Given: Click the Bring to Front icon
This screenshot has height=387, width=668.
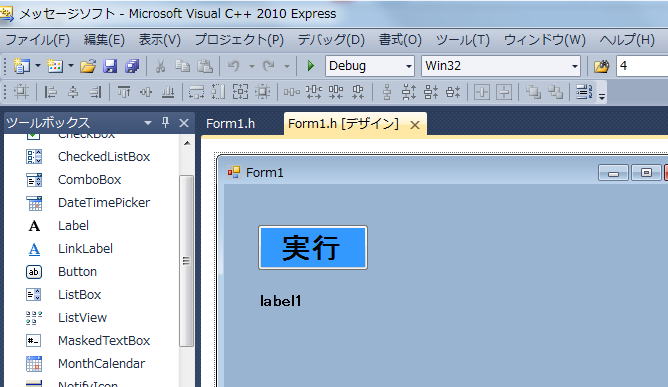Looking at the screenshot, I should 533,92.
